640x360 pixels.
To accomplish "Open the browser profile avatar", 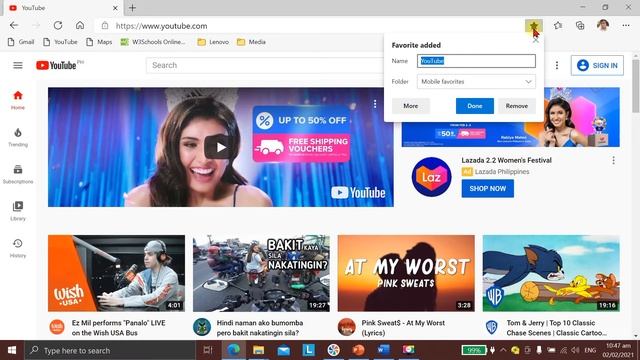I will coord(603,25).
